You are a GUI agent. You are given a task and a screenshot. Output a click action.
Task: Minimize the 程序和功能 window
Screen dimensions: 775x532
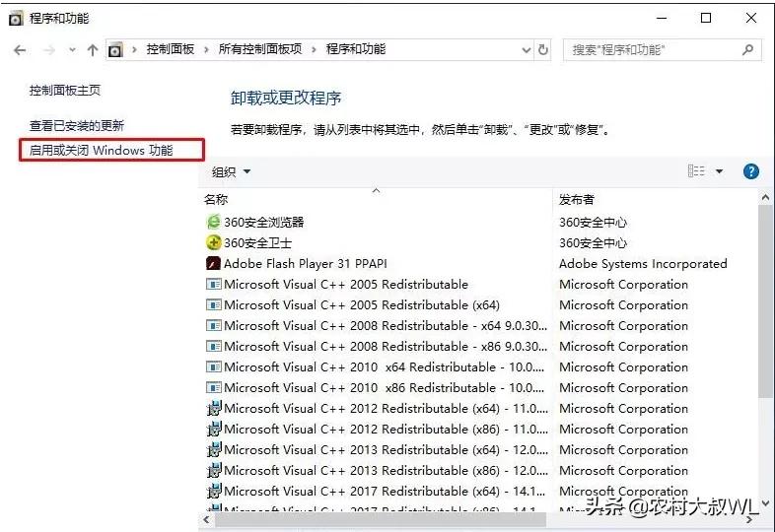coord(662,19)
